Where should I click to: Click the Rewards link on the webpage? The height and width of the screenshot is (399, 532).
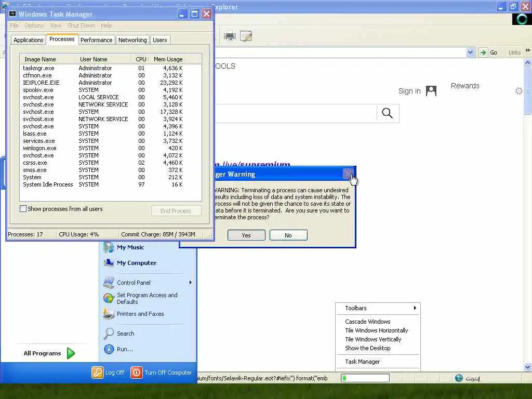[465, 86]
